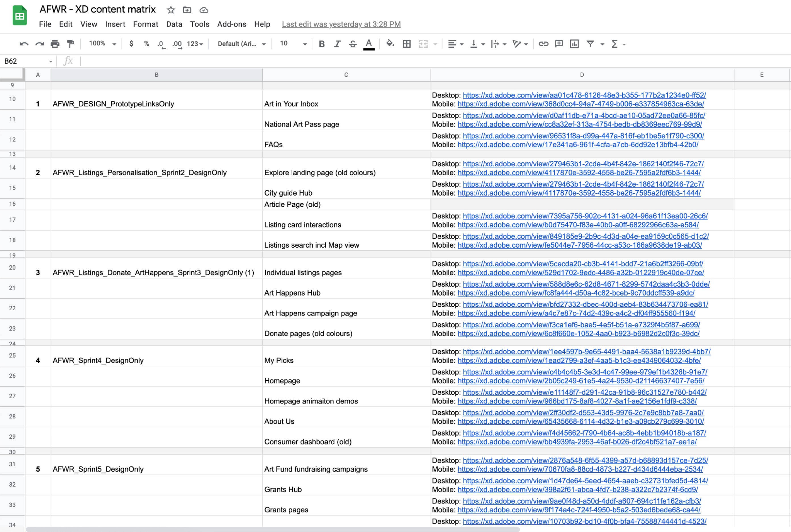Open text wrapping dropdown
Image resolution: width=791 pixels, height=532 pixels.
click(x=499, y=44)
